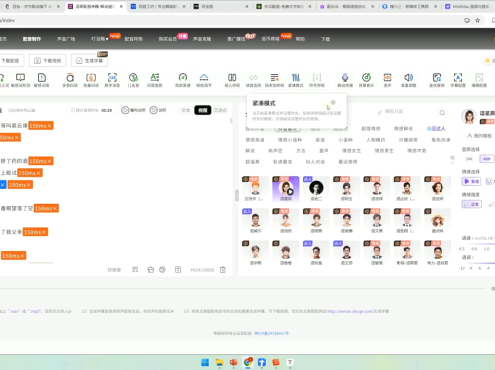Open the 紧凑模式 compact mode tool
Screen dimensions: 495x370
tap(296, 80)
